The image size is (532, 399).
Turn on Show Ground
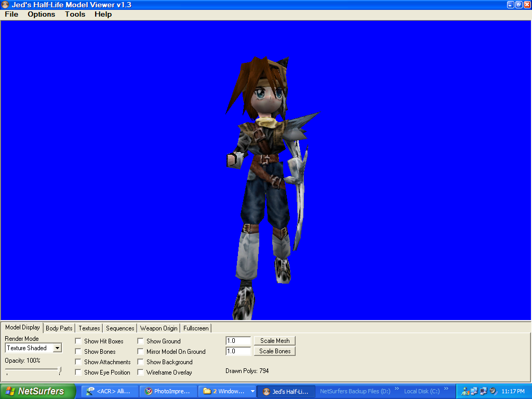click(140, 341)
